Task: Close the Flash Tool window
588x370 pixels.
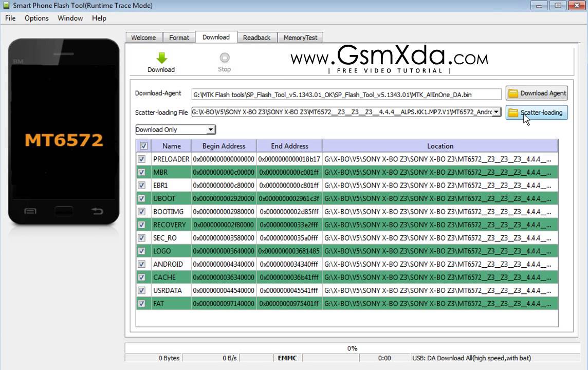Action: (576, 6)
